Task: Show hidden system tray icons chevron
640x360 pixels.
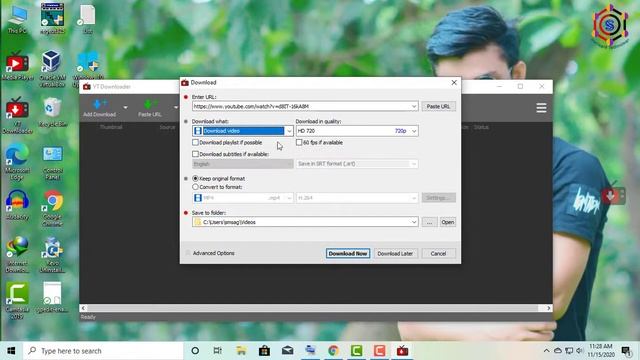Action: 546,351
